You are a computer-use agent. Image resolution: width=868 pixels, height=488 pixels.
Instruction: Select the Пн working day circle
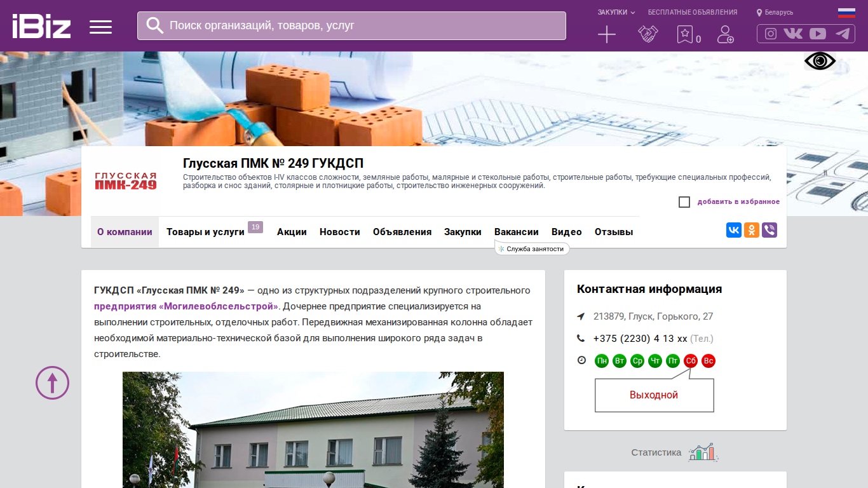click(x=602, y=361)
